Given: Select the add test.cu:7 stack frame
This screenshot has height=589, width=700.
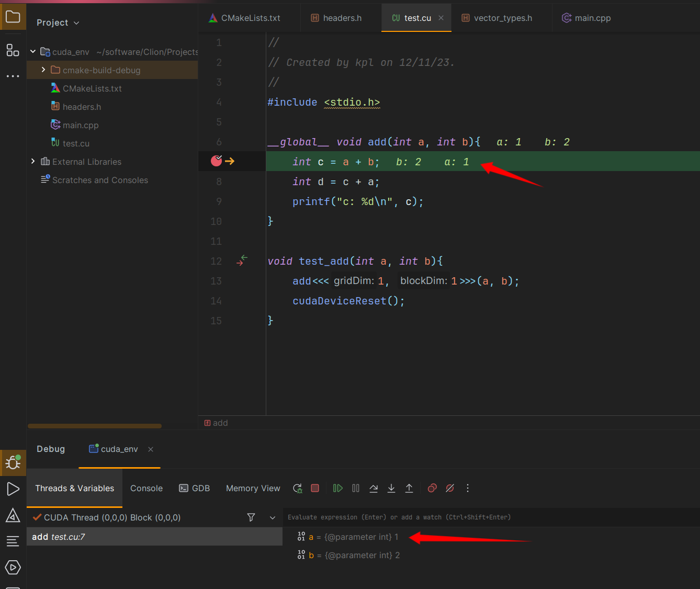Looking at the screenshot, I should click(x=155, y=537).
